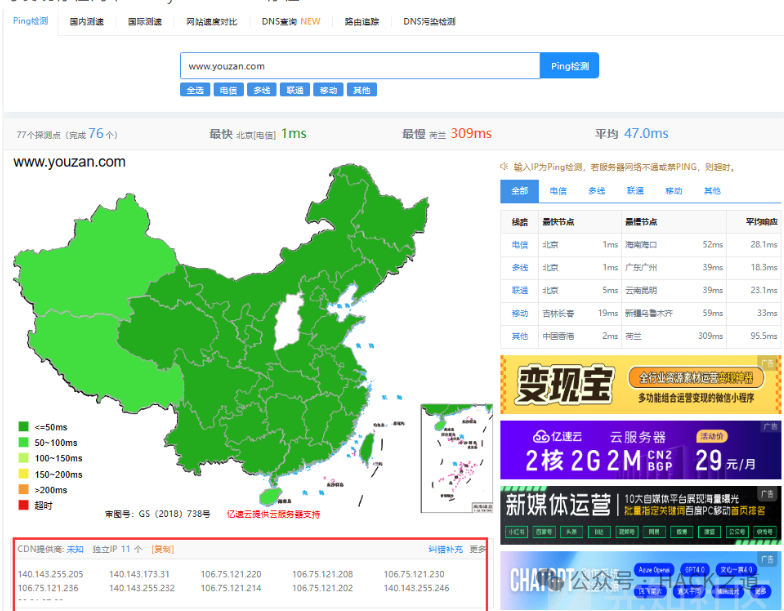Click the IP 106.75.121.220

[231, 574]
